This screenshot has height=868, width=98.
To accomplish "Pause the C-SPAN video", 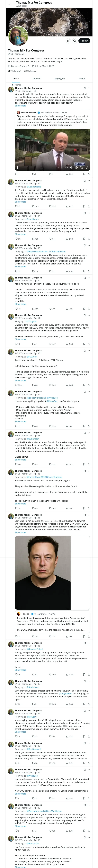I will 18,167.
